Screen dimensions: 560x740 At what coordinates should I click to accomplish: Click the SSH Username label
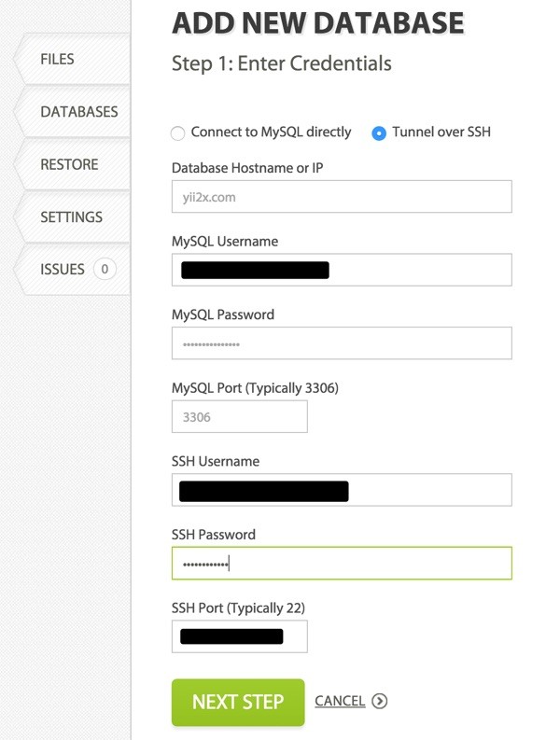tap(216, 462)
